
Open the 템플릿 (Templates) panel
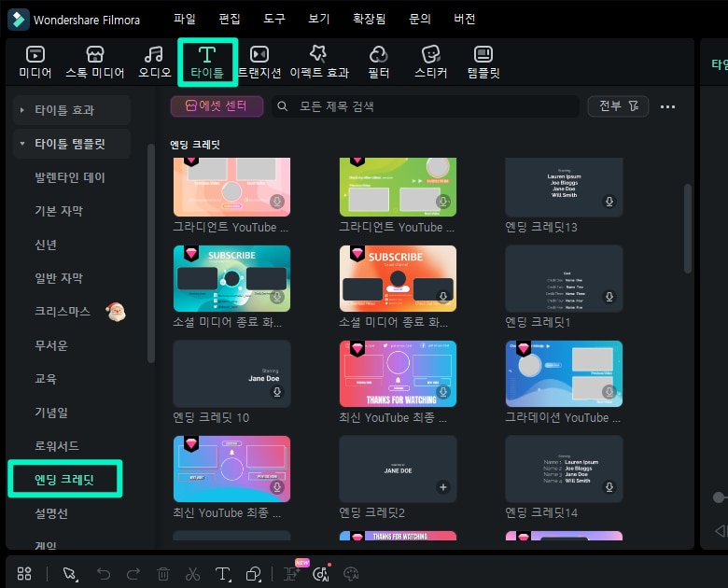coord(483,62)
